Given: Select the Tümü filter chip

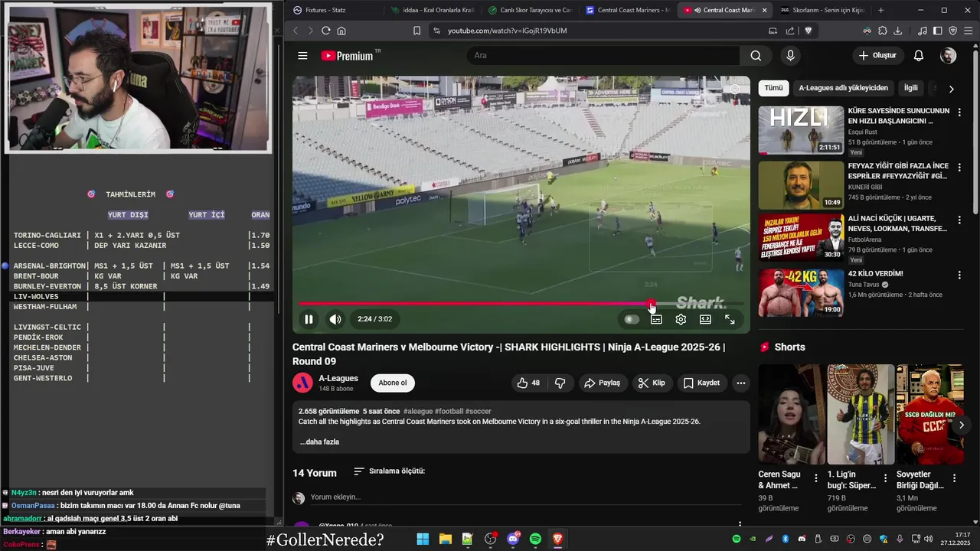Looking at the screenshot, I should coord(774,88).
